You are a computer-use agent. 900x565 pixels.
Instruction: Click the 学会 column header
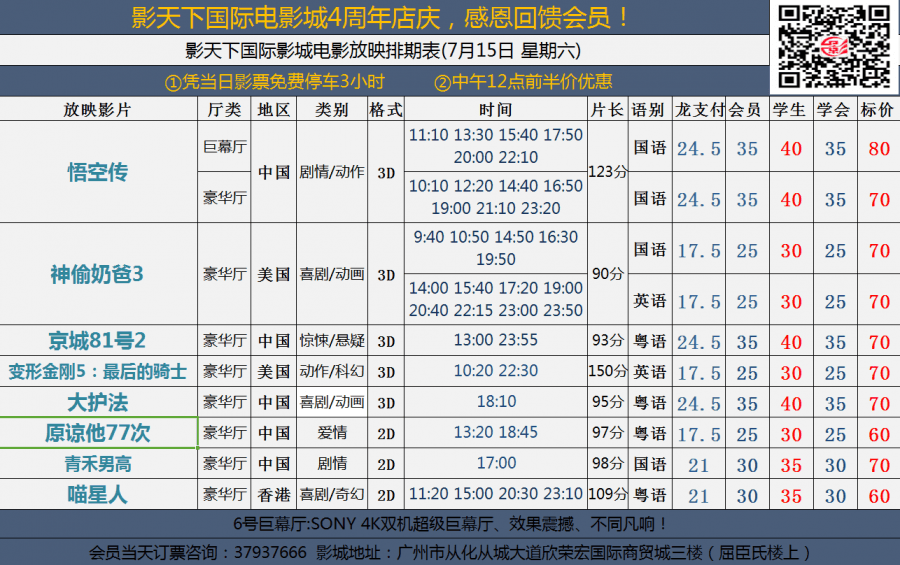(835, 110)
